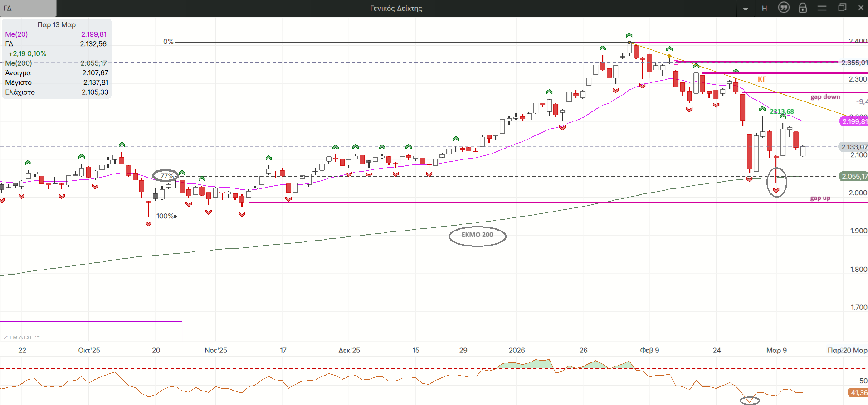The height and width of the screenshot is (405, 868).
Task: Select the 'gap up' text annotation
Action: pos(820,198)
